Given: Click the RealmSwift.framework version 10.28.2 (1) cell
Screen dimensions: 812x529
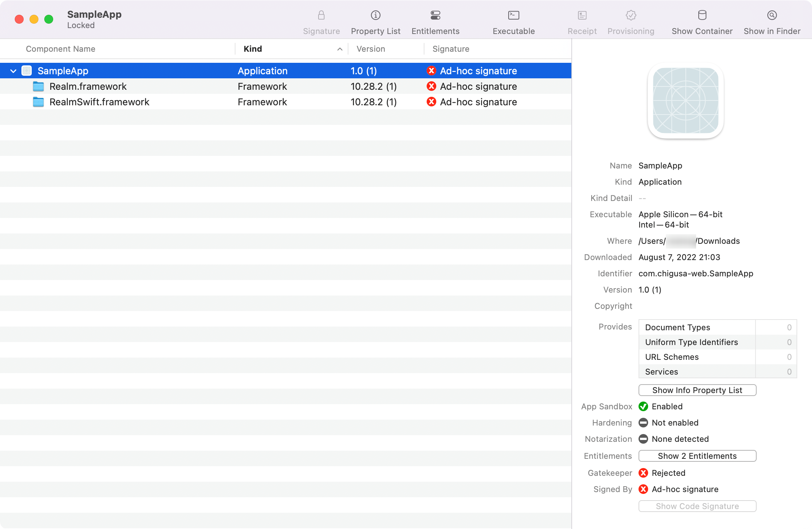Looking at the screenshot, I should pos(374,102).
